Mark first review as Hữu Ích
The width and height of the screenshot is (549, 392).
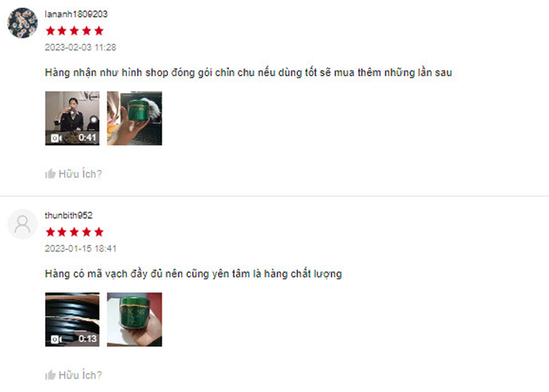coord(74,173)
